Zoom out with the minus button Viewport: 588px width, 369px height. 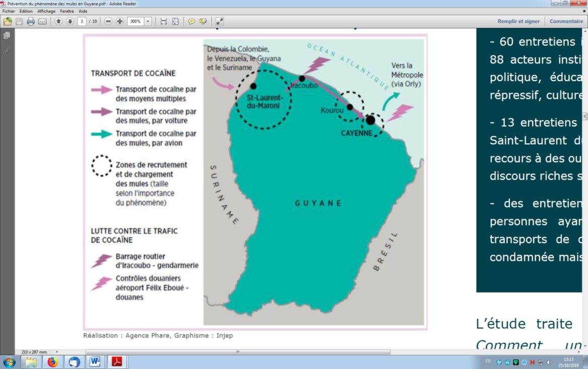point(108,21)
